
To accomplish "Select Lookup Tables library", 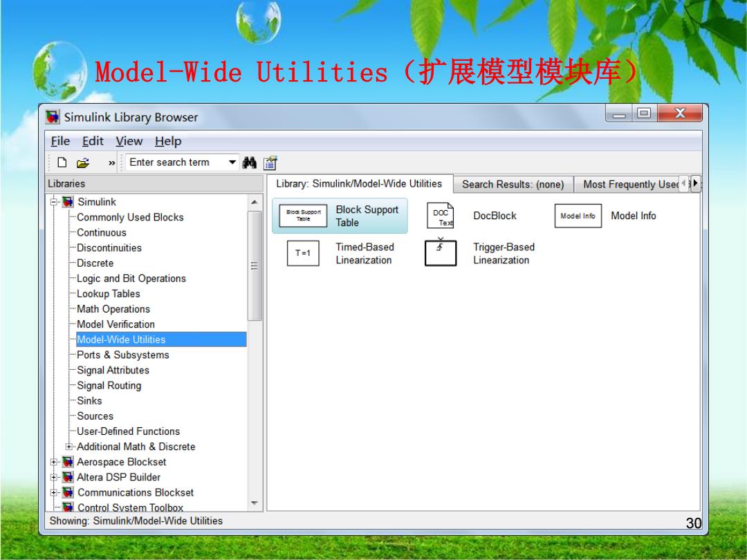I will click(x=108, y=294).
